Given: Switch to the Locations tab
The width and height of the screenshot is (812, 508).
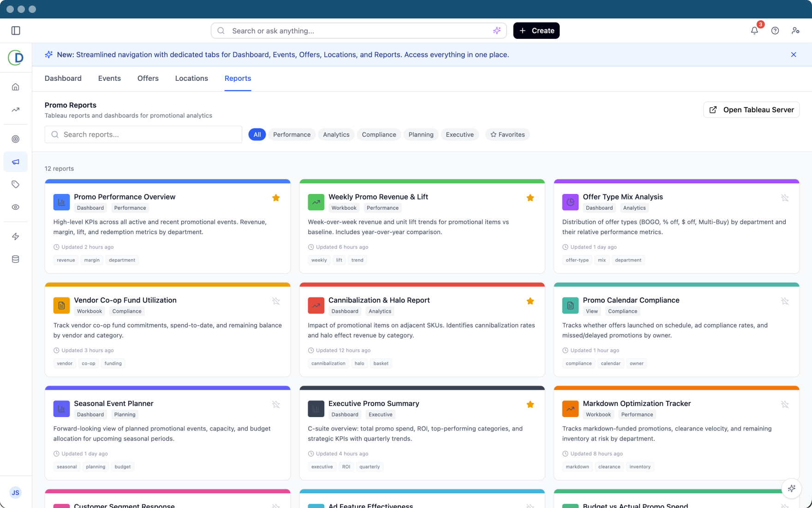Looking at the screenshot, I should pos(191,79).
